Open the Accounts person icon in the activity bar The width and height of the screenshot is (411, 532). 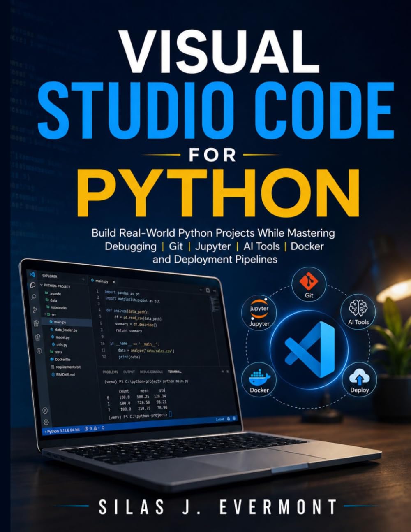pos(45,410)
